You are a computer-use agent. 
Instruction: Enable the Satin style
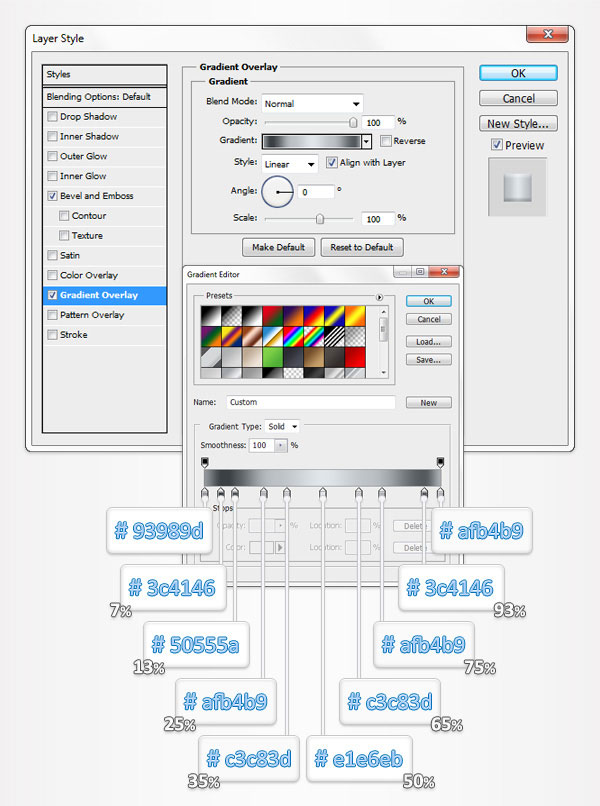(52, 255)
